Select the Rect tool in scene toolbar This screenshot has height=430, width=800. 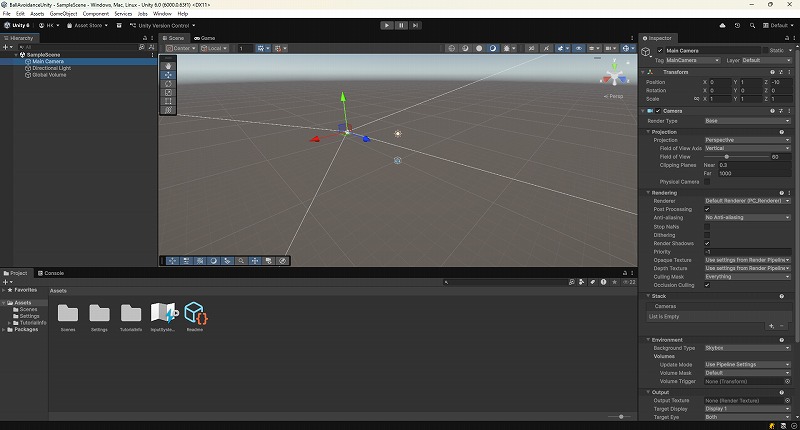point(168,101)
